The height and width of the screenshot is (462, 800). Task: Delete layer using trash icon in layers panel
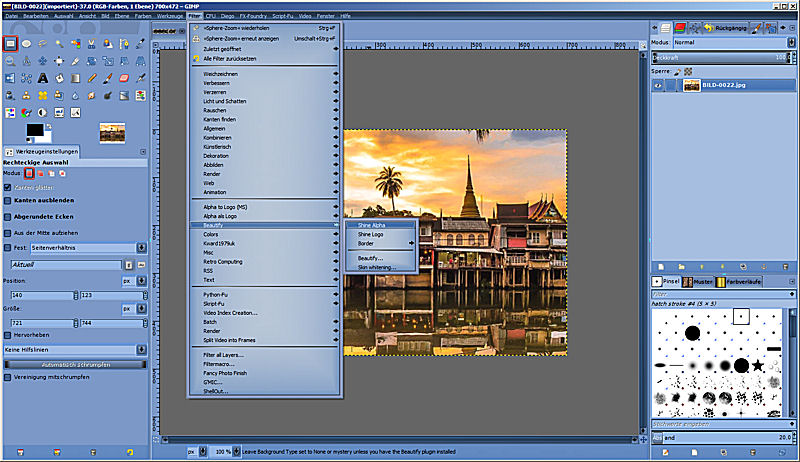pos(786,267)
